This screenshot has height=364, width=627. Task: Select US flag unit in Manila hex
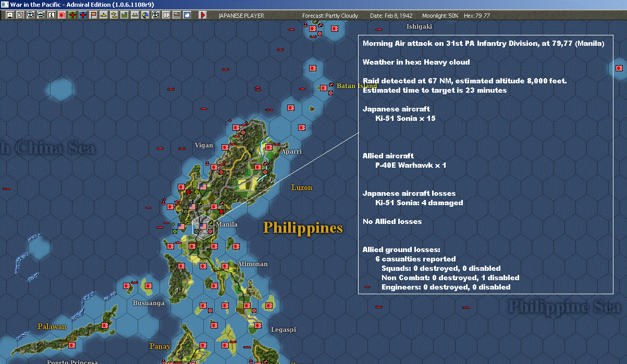203,227
